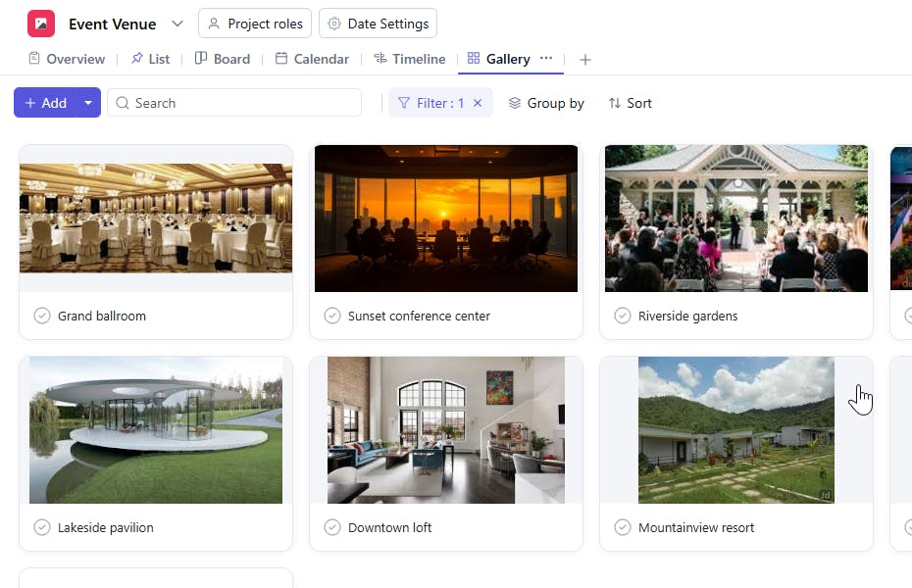Click the Timeline view icon
Viewport: 912px width, 588px height.
tap(380, 59)
